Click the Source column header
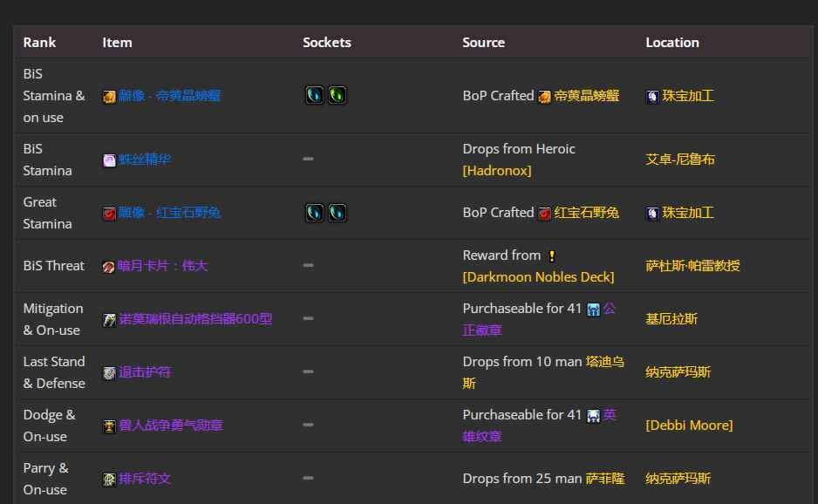This screenshot has height=504, width=818. (483, 42)
